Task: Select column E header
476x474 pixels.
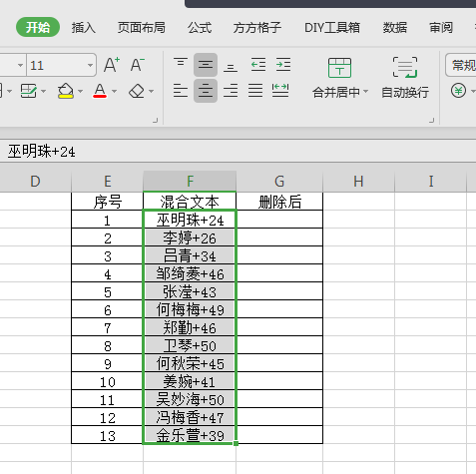Action: tap(107, 182)
